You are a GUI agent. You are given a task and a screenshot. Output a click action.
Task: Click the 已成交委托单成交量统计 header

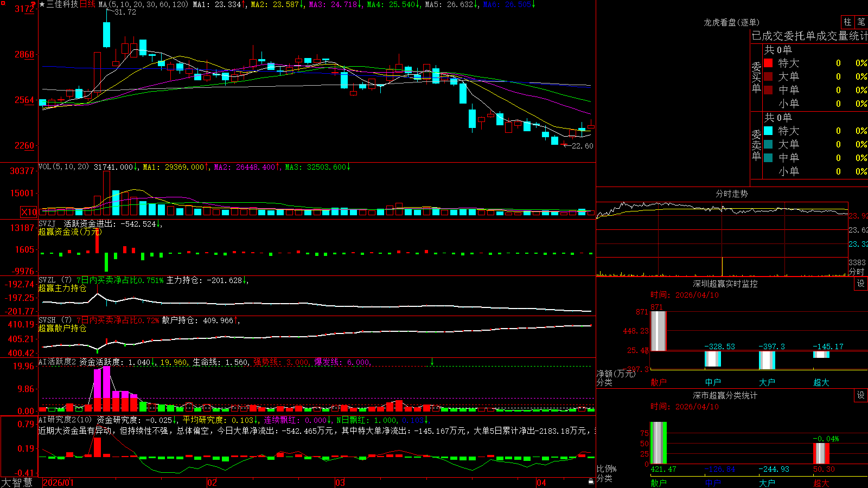point(810,36)
